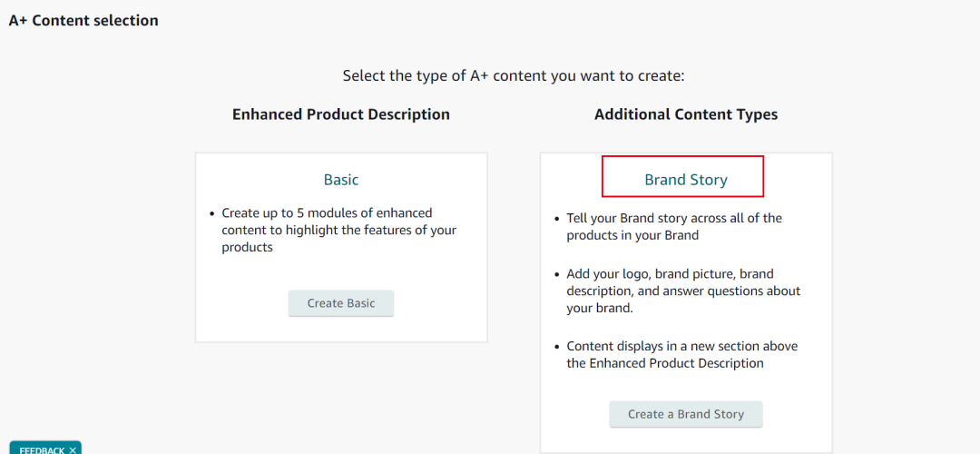
Task: Select the Basic card title
Action: pyautogui.click(x=341, y=180)
